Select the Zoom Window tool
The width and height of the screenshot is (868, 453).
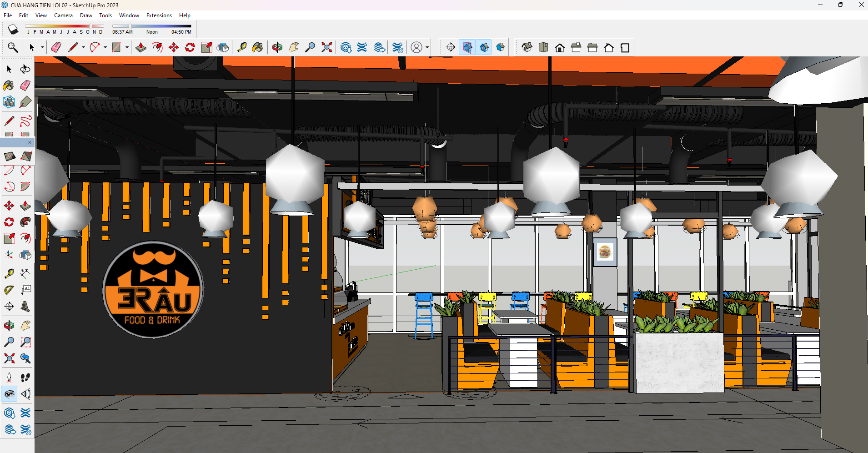pyautogui.click(x=25, y=342)
